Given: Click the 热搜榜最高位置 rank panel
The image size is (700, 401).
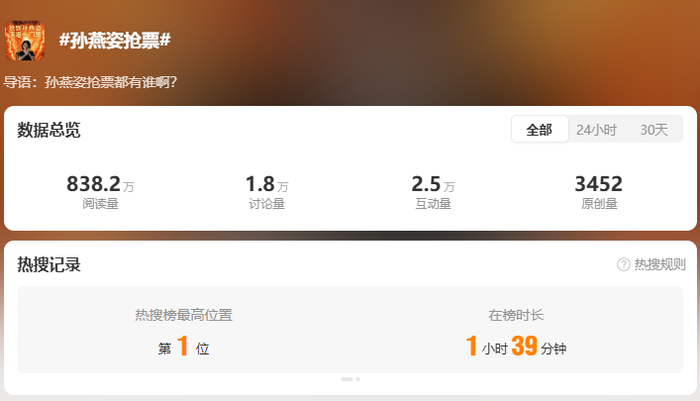Looking at the screenshot, I should 184,330.
